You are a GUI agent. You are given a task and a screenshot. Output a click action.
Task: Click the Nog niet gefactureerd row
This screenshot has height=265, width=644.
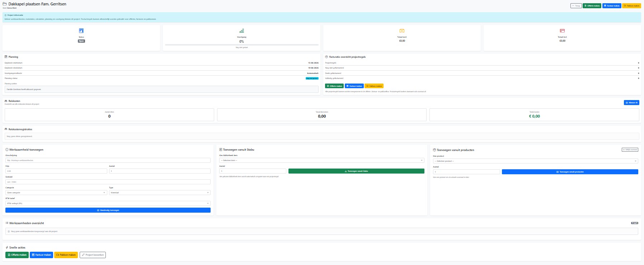(482, 68)
